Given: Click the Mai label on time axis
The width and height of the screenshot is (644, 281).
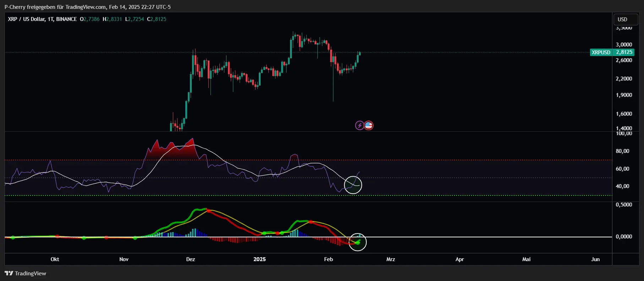Looking at the screenshot, I should (x=526, y=259).
